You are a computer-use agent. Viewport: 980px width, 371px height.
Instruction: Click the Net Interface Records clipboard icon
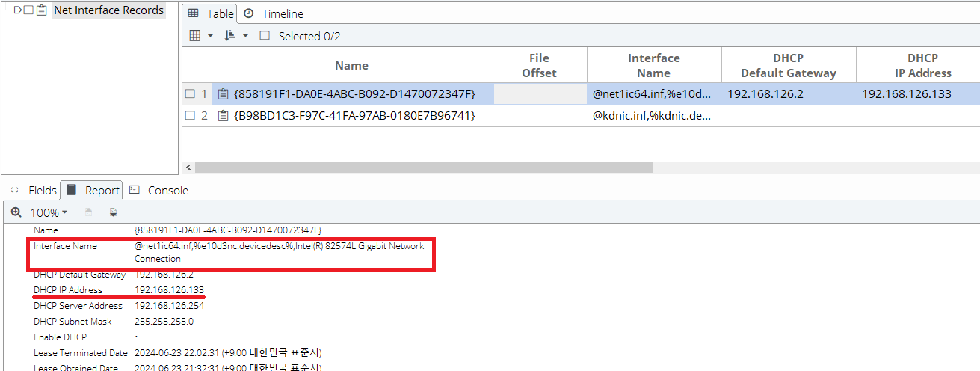41,10
